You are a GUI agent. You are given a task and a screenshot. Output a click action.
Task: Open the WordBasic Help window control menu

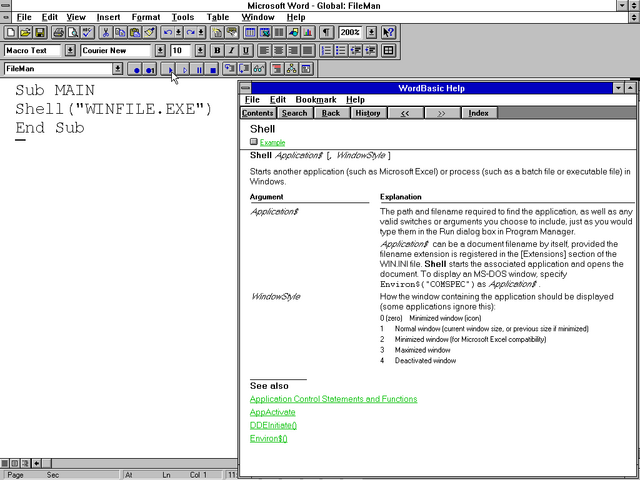245,88
